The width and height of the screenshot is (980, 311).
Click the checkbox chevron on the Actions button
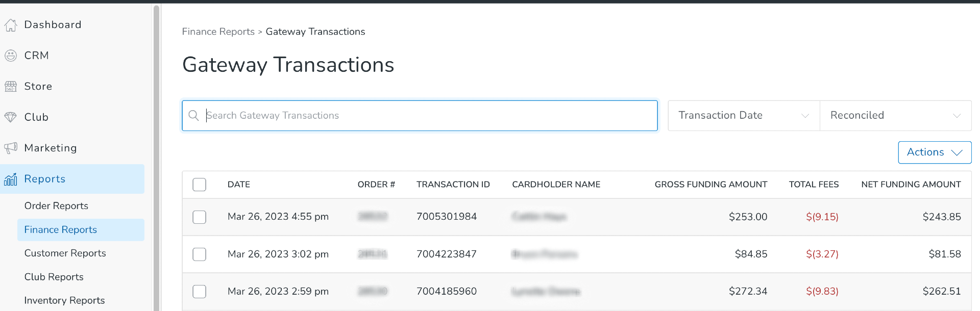pyautogui.click(x=957, y=152)
